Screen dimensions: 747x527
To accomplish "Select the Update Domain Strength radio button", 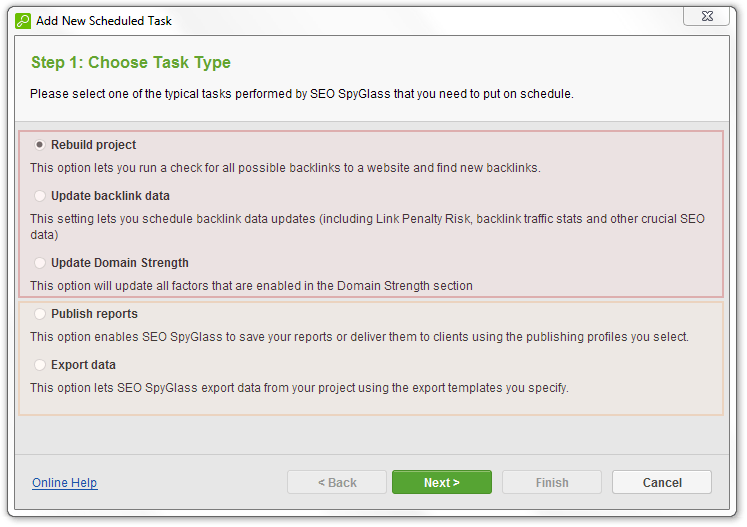I will [40, 263].
